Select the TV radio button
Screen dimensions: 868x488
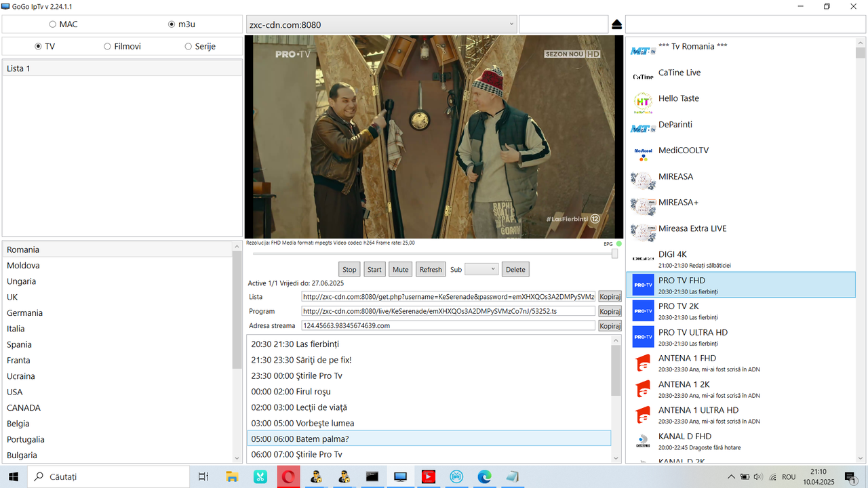tap(38, 46)
